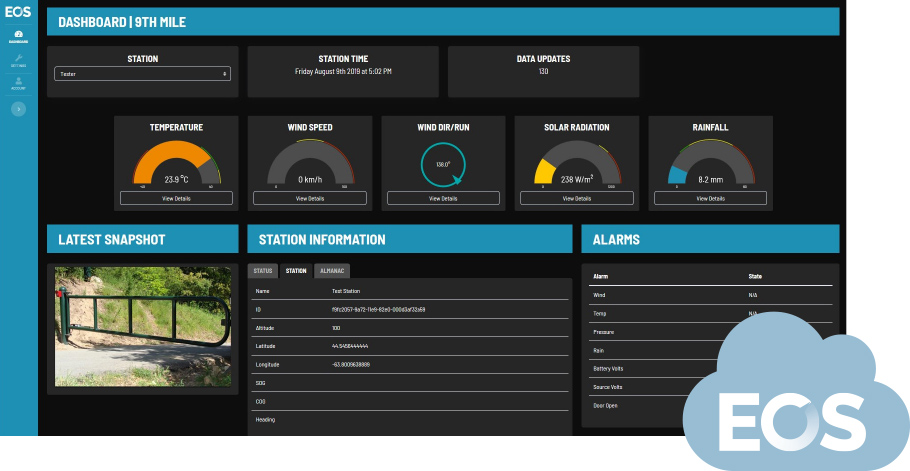This screenshot has width=910, height=471.
Task: Switch to the Almanac tab
Action: click(x=331, y=271)
